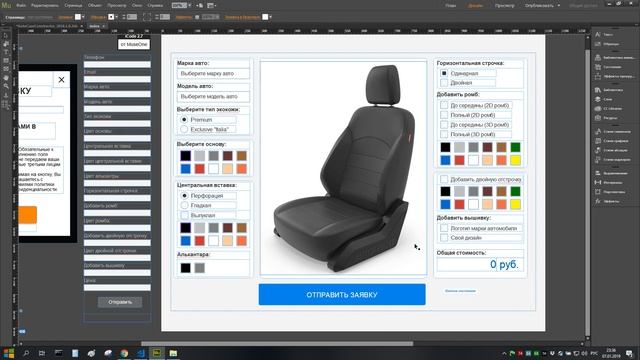Click the input field under Телефон

117,64
